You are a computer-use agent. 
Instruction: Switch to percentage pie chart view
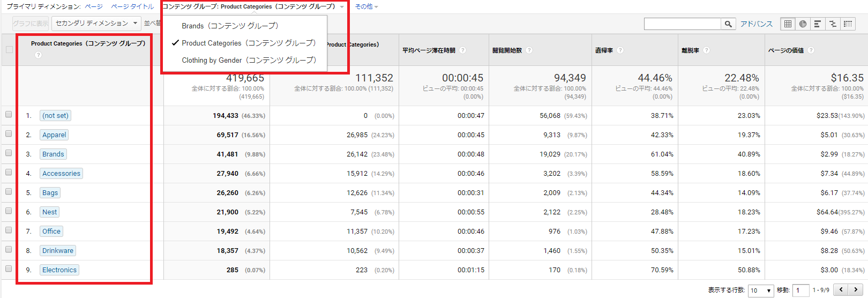(803, 24)
